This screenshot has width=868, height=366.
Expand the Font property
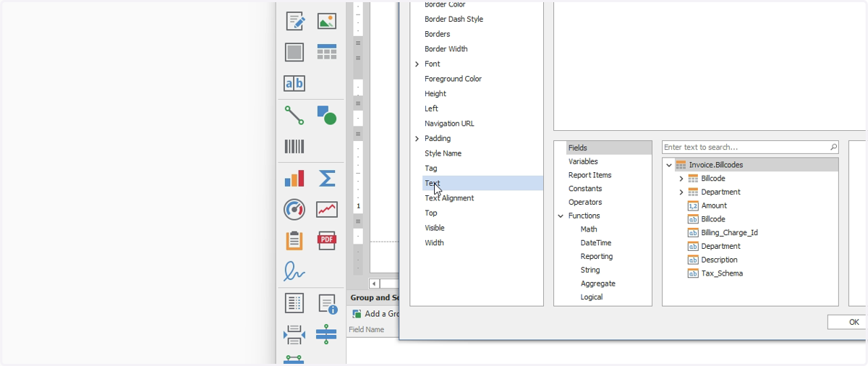point(417,64)
